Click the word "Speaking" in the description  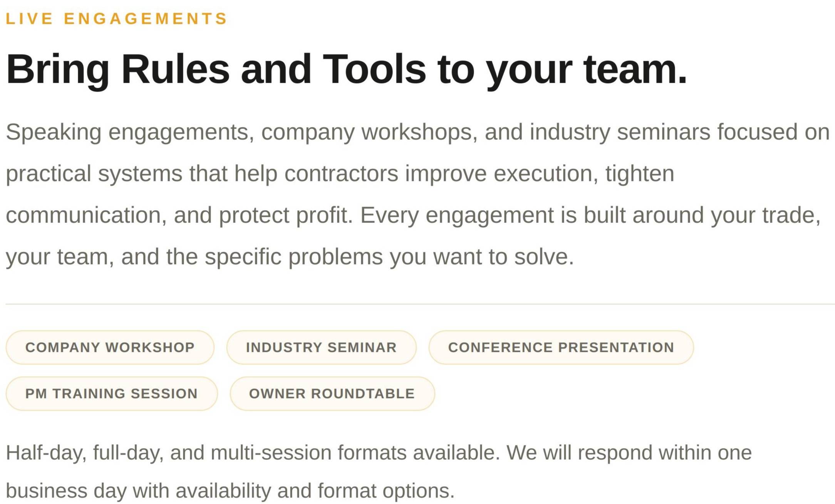coord(54,132)
